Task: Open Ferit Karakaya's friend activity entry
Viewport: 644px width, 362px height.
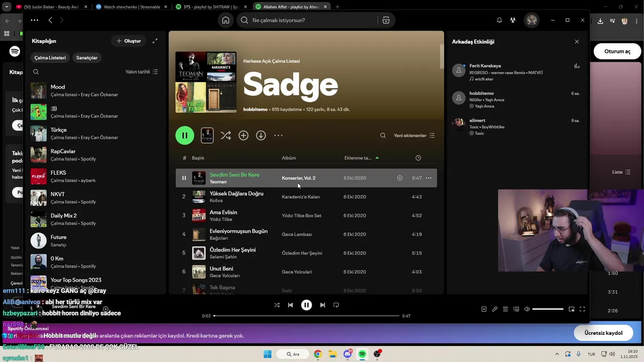Action: (515, 72)
